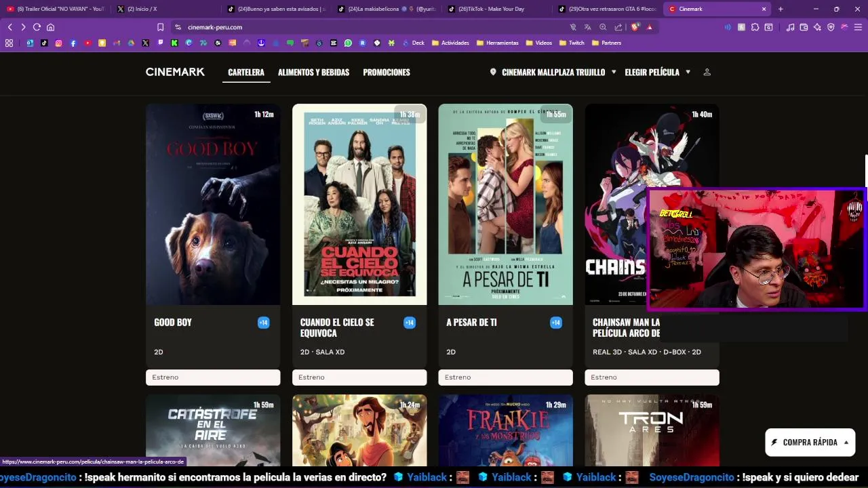Click Estreno label under Chainsaw Man
The height and width of the screenshot is (488, 868).
[x=652, y=377]
